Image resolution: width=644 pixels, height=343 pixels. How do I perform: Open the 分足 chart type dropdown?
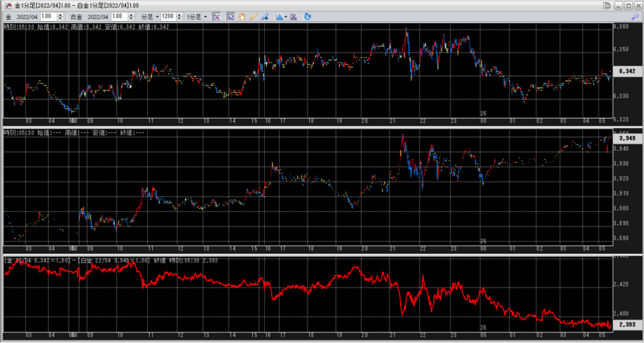[x=148, y=16]
